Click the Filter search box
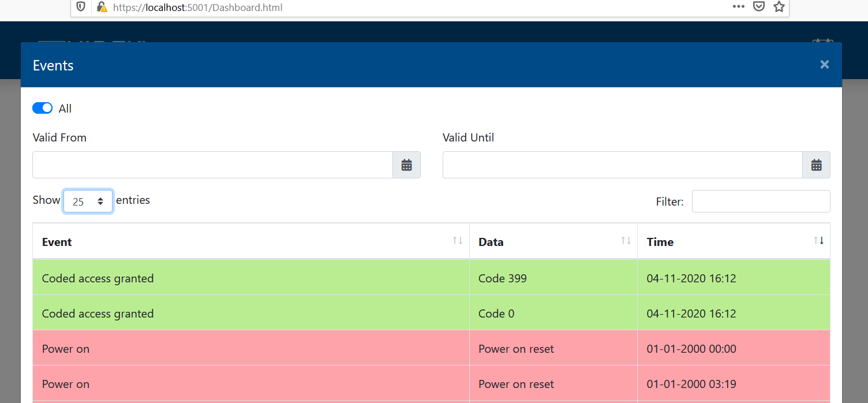Image resolution: width=868 pixels, height=403 pixels. pos(761,201)
